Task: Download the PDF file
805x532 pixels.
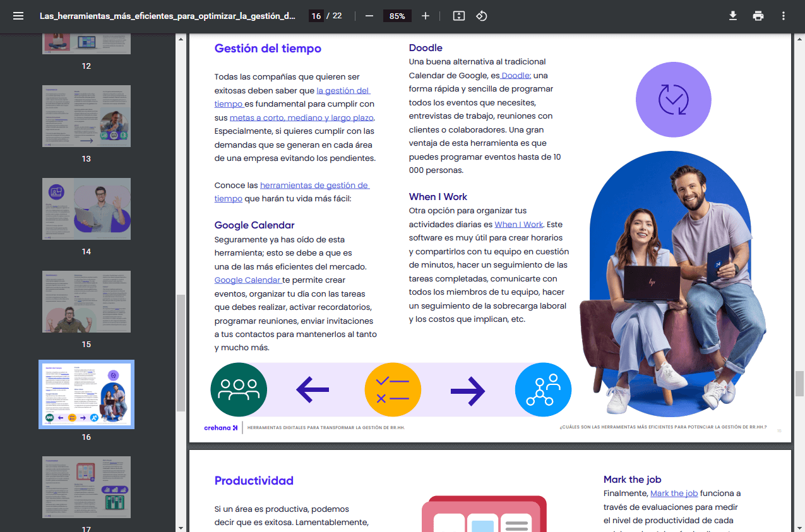Action: (x=733, y=16)
